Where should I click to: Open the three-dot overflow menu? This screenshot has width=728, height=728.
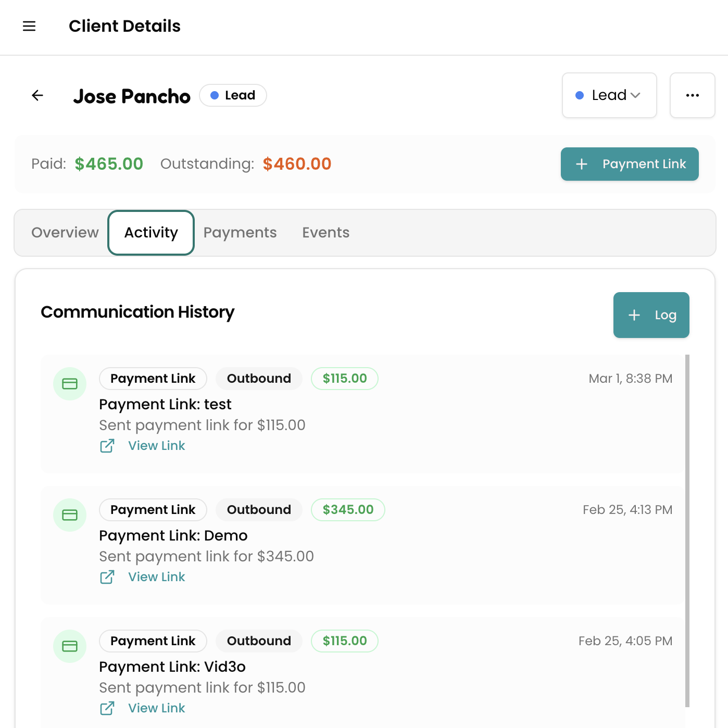pos(692,95)
